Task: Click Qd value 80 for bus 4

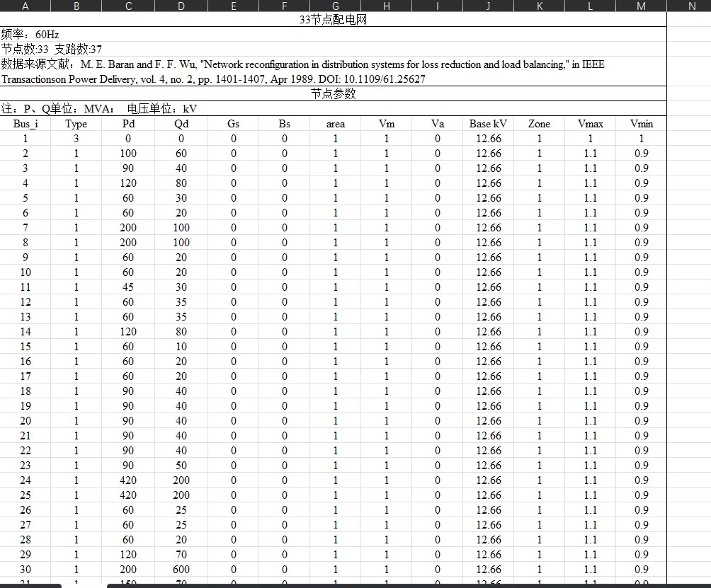Action: point(181,183)
